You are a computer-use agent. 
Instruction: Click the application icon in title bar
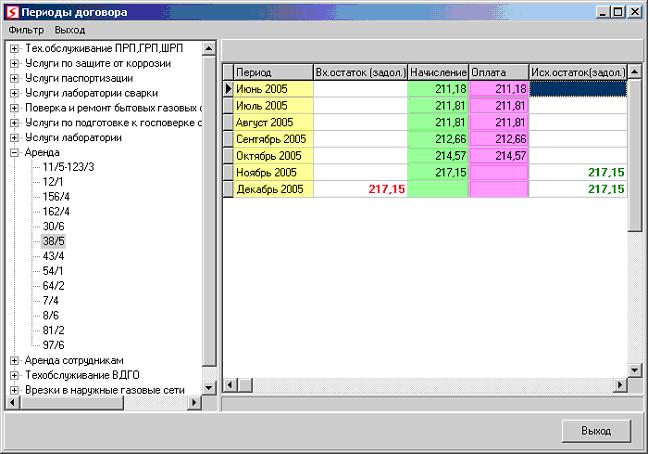(11, 11)
